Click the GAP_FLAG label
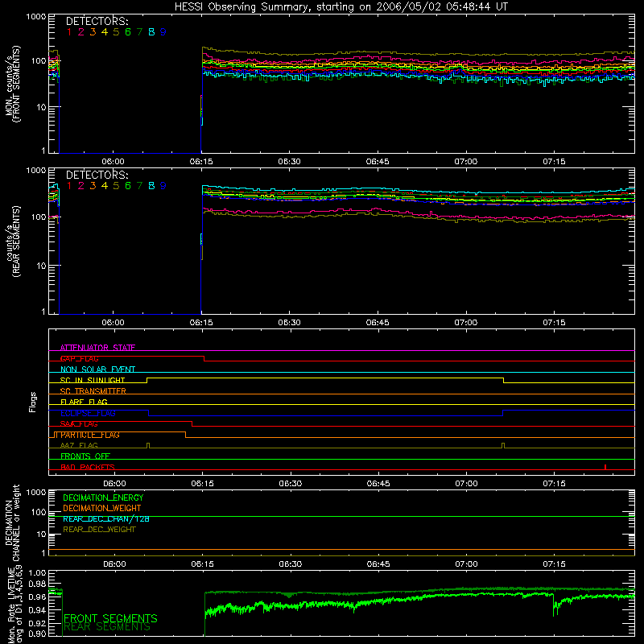 79,358
